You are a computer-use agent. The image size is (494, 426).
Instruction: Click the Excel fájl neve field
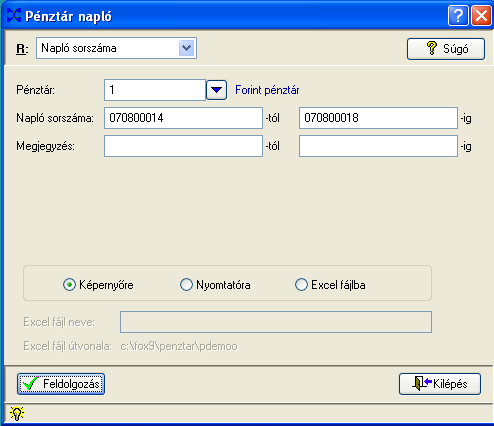pos(276,322)
